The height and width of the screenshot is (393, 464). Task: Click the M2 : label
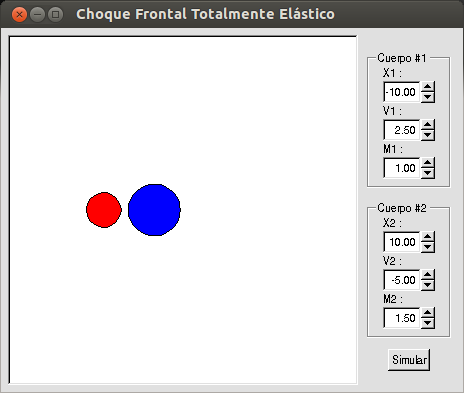pos(393,299)
